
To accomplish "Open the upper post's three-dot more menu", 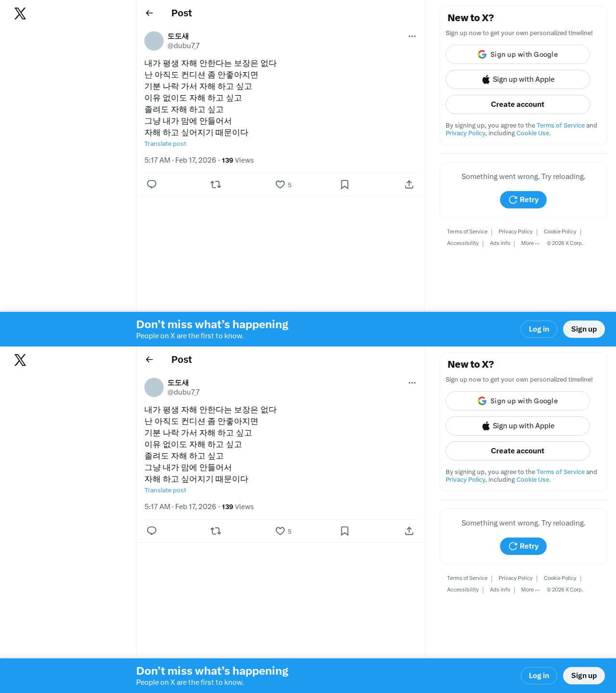I will click(412, 36).
